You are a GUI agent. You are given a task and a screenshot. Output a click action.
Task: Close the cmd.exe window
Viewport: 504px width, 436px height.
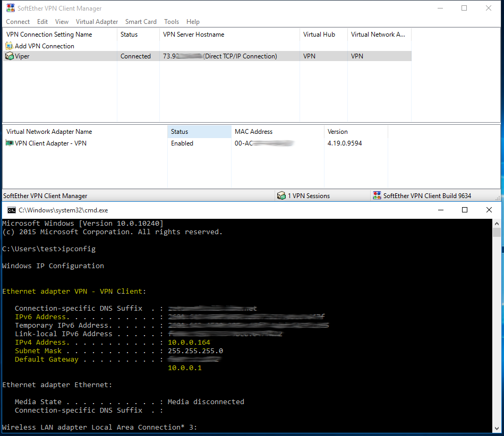(489, 210)
